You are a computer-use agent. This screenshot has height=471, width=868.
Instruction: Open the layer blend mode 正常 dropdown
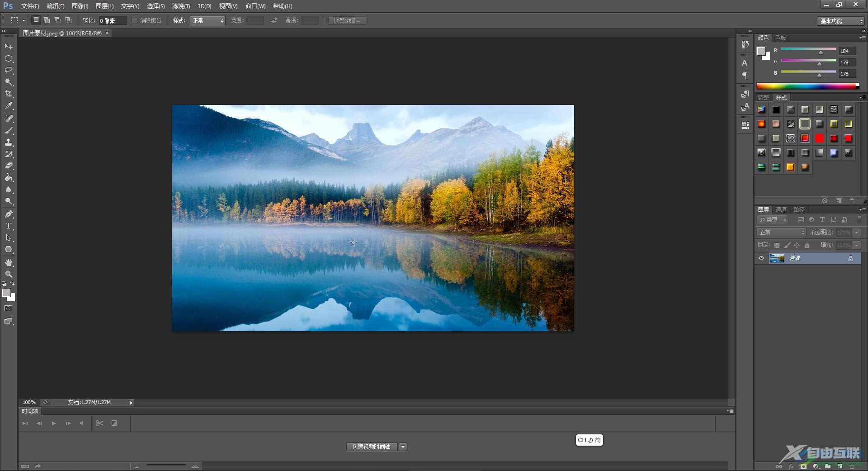tap(781, 233)
